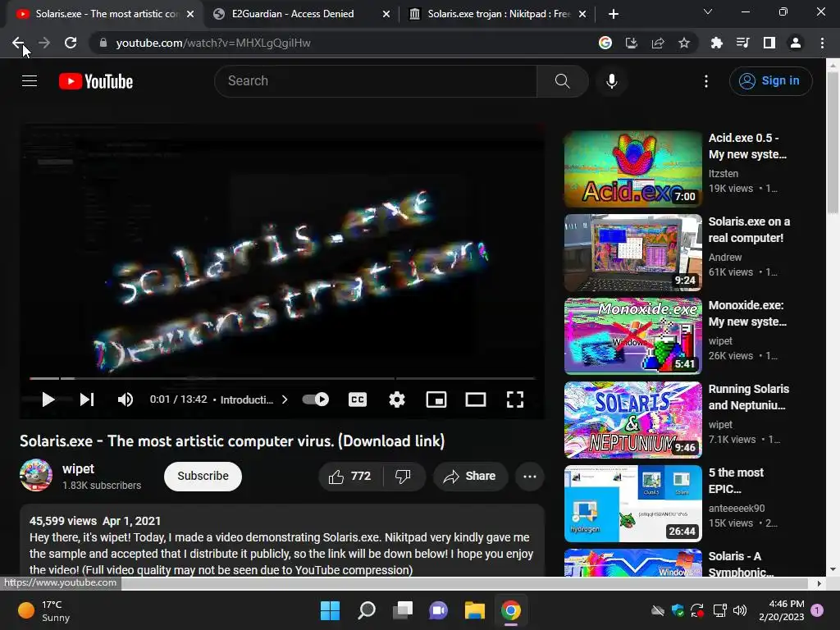Click the Sign in button
This screenshot has height=630, width=840.
pyautogui.click(x=770, y=81)
